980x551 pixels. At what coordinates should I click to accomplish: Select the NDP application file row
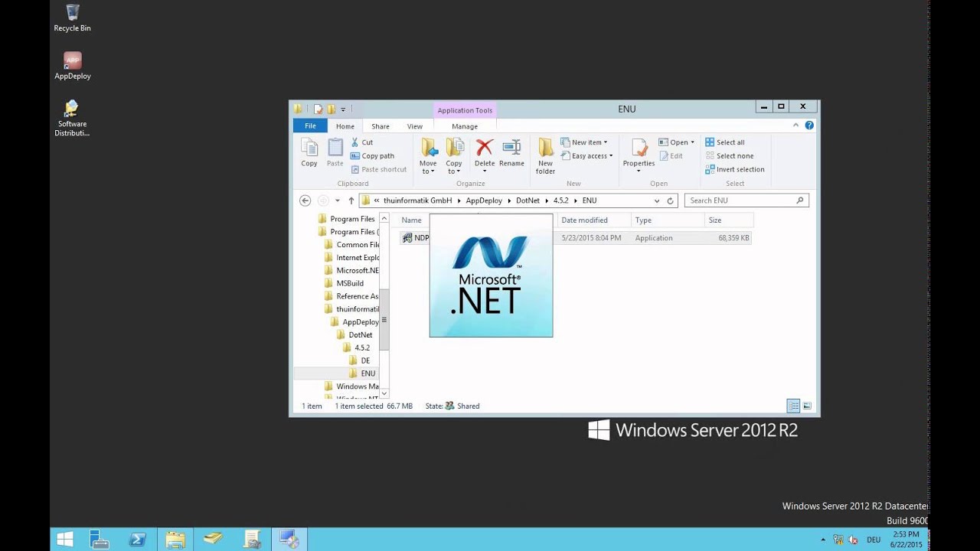coord(575,238)
